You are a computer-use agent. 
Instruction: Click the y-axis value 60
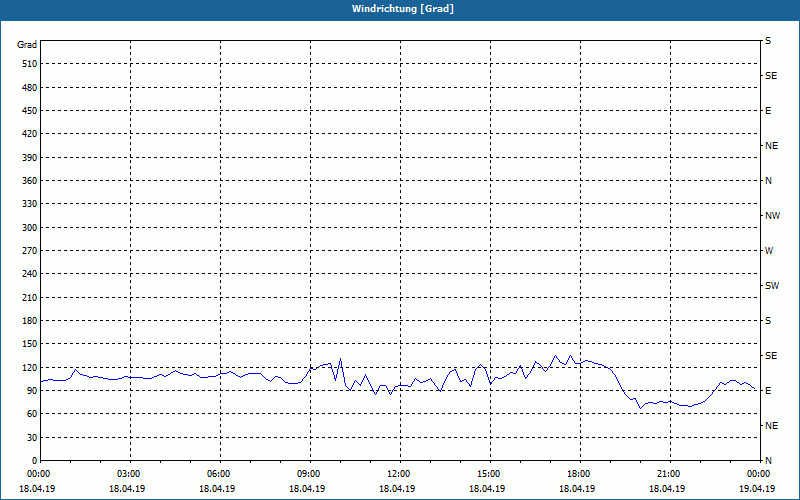[x=32, y=414]
